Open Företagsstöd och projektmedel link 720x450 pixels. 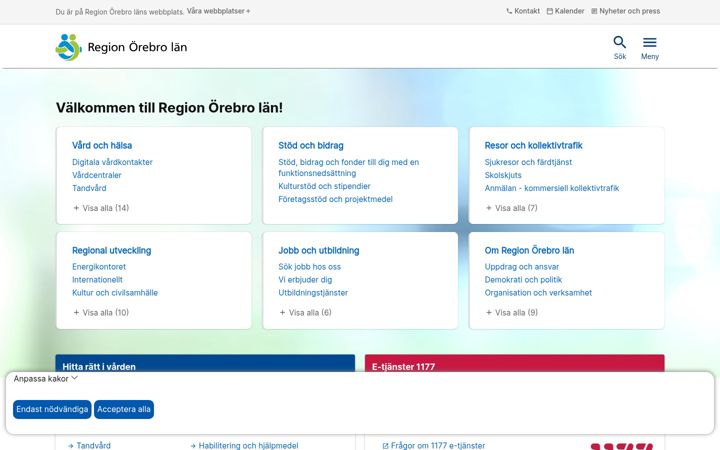tap(335, 199)
